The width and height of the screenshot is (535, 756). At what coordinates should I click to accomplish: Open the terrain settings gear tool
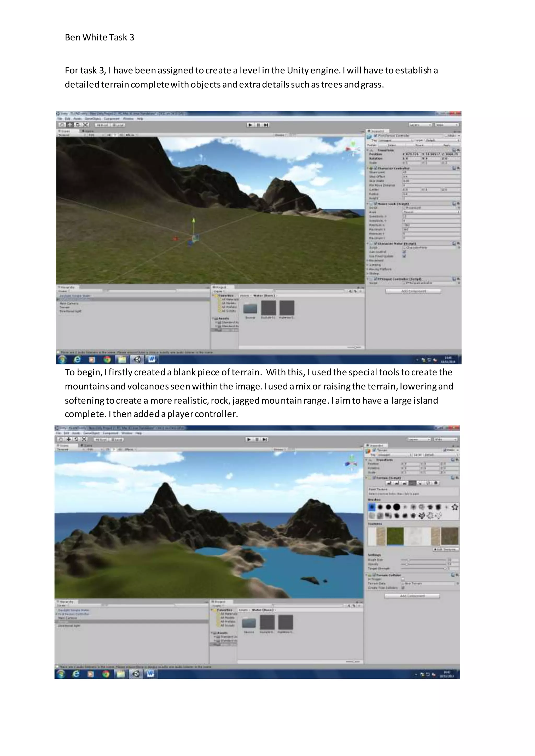pos(436,483)
